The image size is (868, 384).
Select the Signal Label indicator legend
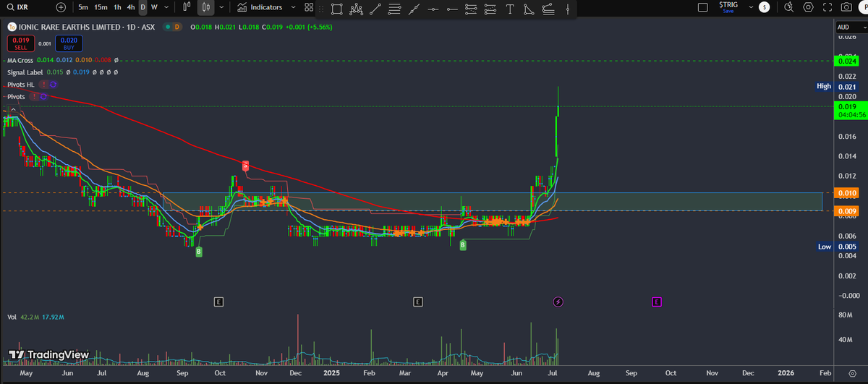coord(25,72)
